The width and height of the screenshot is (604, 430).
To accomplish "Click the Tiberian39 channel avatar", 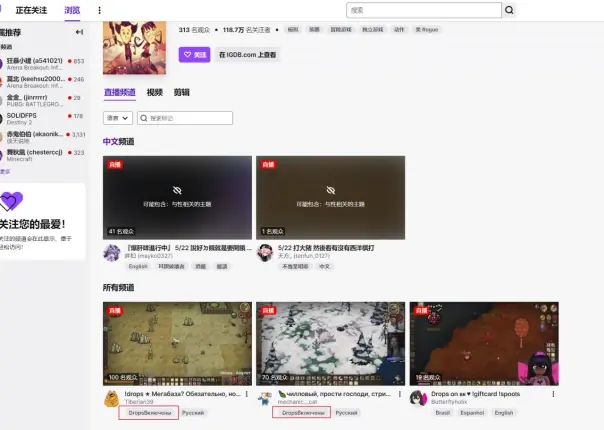I will point(112,399).
